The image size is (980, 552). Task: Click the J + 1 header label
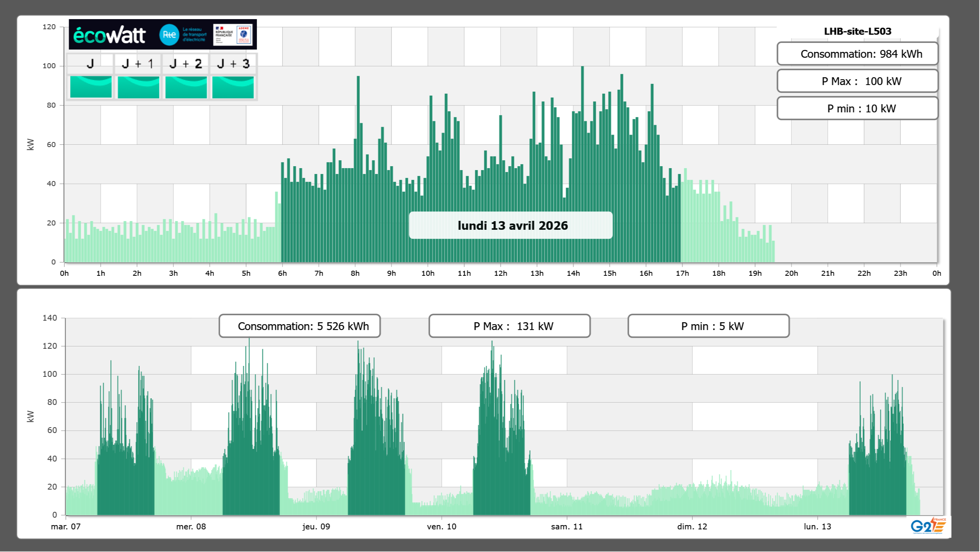[138, 64]
